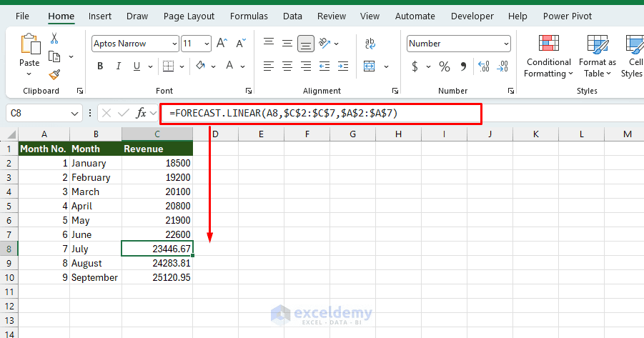Viewport: 644px width, 338px height.
Task: Switch to Page Layout tab
Action: pos(189,16)
